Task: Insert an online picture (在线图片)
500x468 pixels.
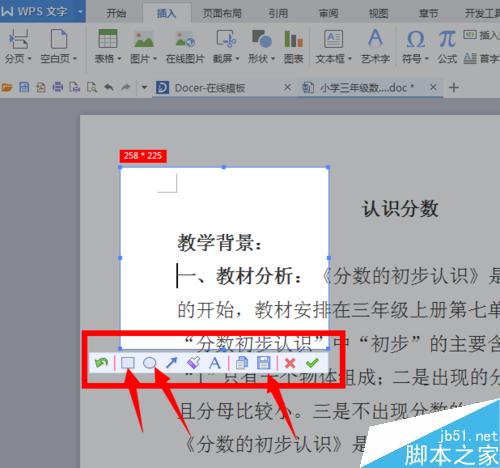Action: tap(185, 46)
